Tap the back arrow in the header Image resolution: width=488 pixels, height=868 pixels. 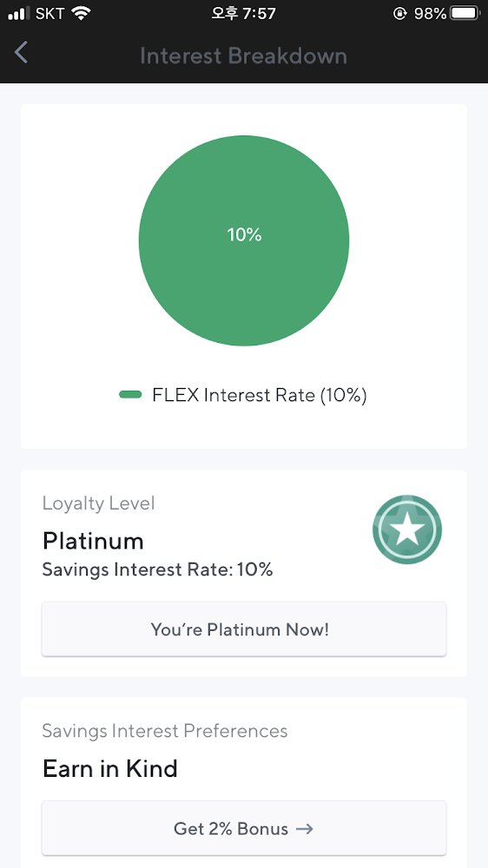pos(21,53)
